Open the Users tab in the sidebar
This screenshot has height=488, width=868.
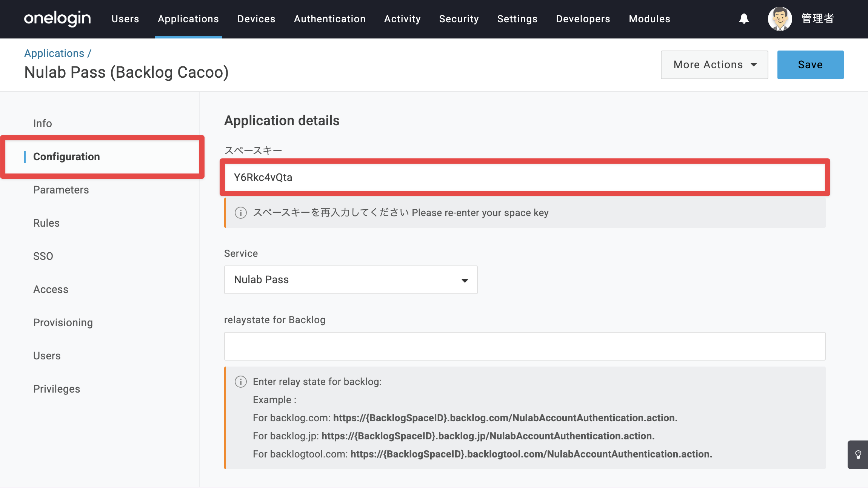[47, 356]
